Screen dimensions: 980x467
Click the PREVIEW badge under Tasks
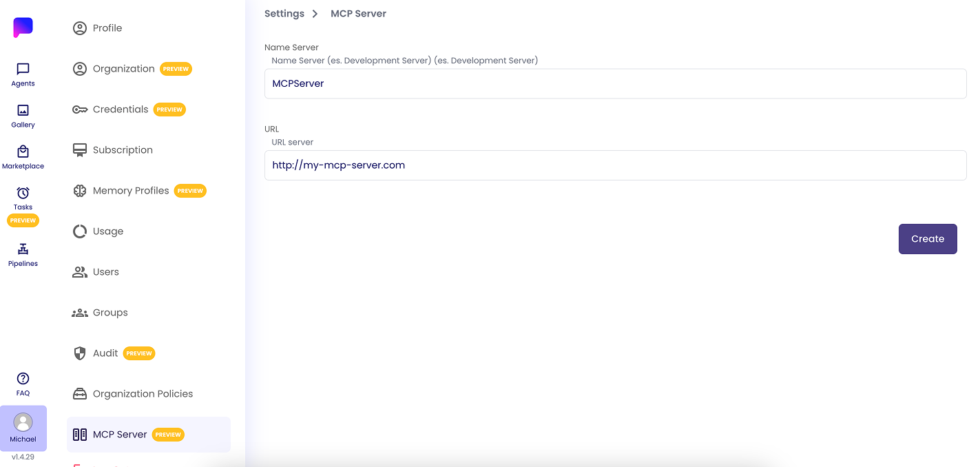[23, 220]
